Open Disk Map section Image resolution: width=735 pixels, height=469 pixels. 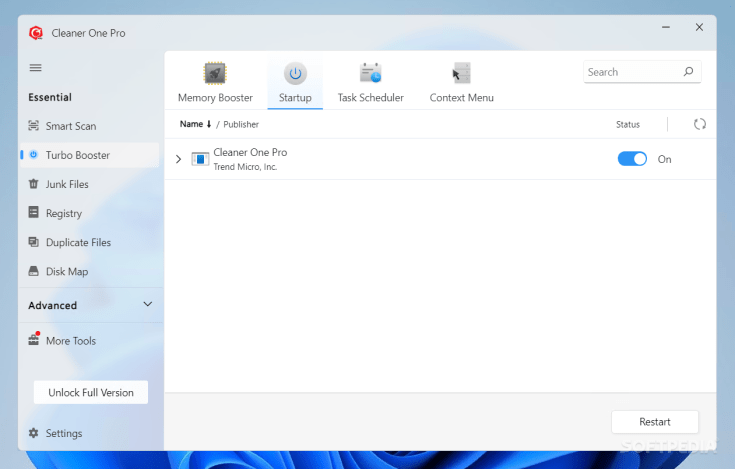(x=90, y=271)
